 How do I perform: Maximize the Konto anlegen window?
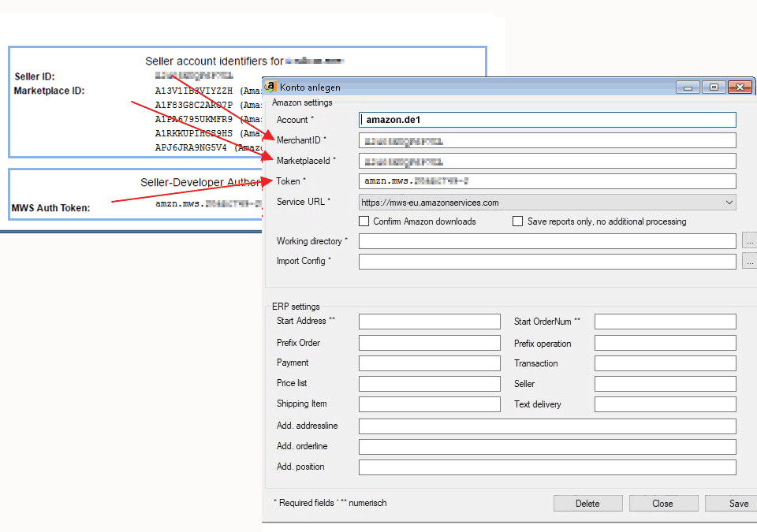coord(714,87)
